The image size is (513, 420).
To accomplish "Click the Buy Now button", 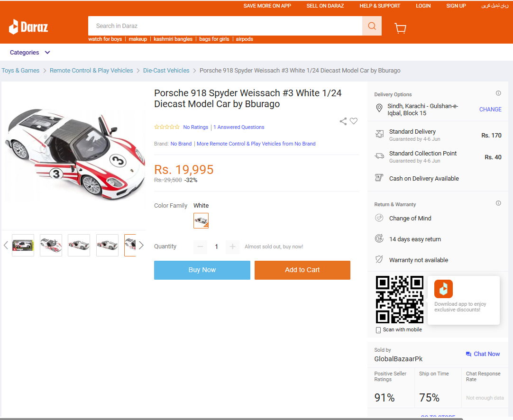I will (202, 270).
